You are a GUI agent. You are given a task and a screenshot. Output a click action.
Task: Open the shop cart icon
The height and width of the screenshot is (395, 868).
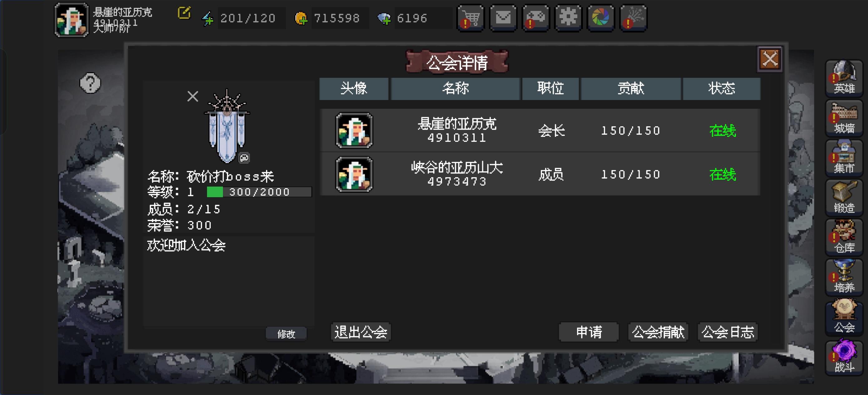tap(470, 17)
